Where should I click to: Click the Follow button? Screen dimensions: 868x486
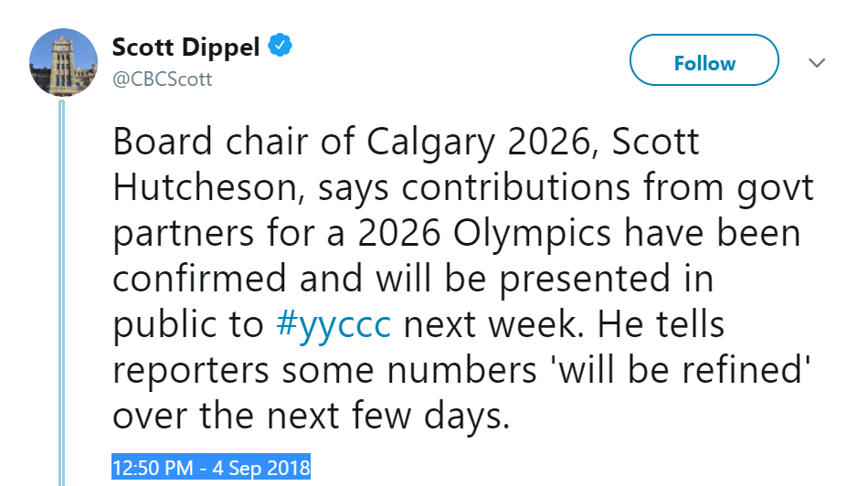704,63
